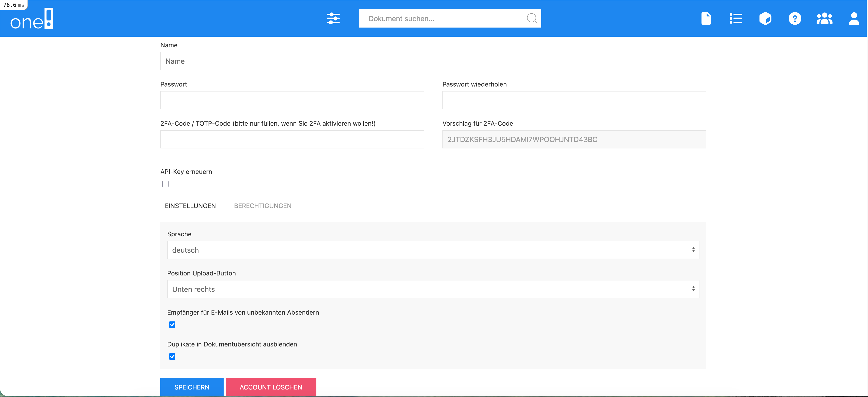The height and width of the screenshot is (397, 868).
Task: Open the user group icon
Action: [x=824, y=18]
